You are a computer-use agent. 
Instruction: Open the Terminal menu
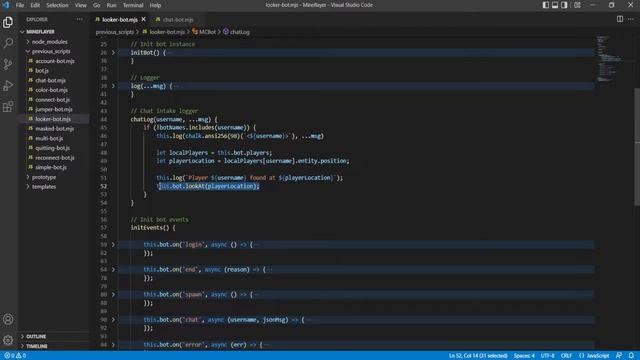(133, 5)
